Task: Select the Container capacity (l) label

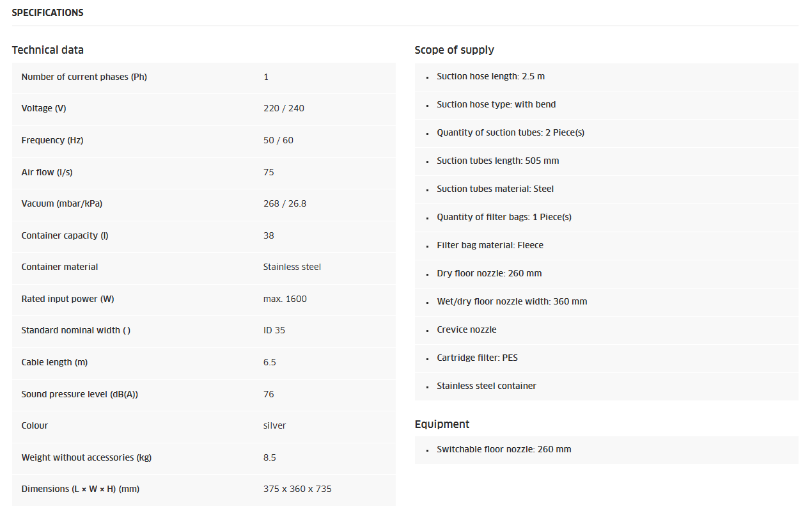Action: tap(65, 235)
